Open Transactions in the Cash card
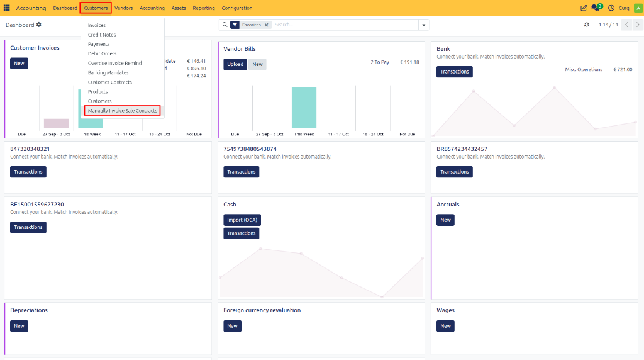 pyautogui.click(x=241, y=233)
